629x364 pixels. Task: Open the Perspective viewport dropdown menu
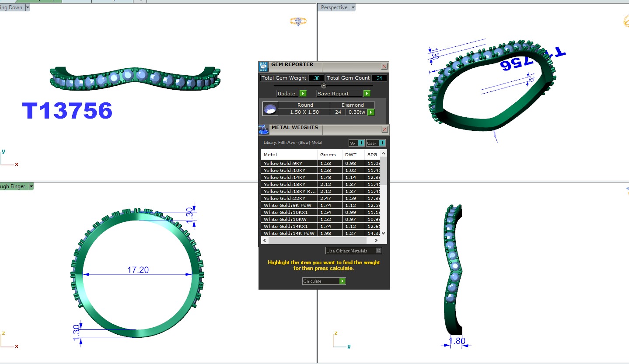coord(353,7)
